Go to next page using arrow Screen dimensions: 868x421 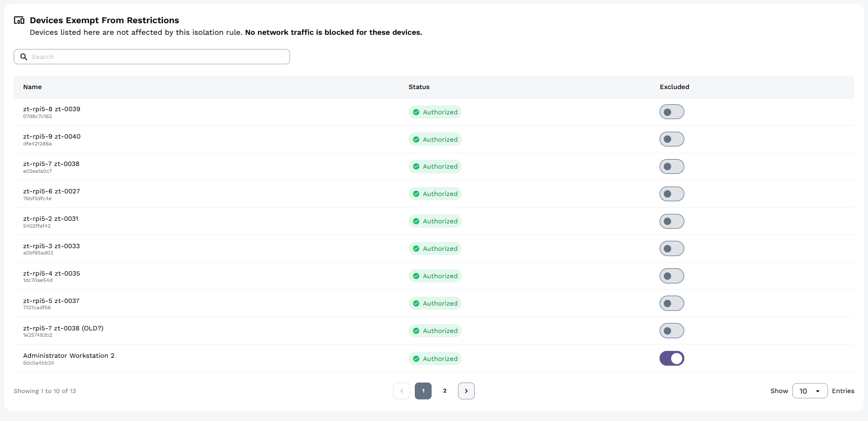pos(466,391)
